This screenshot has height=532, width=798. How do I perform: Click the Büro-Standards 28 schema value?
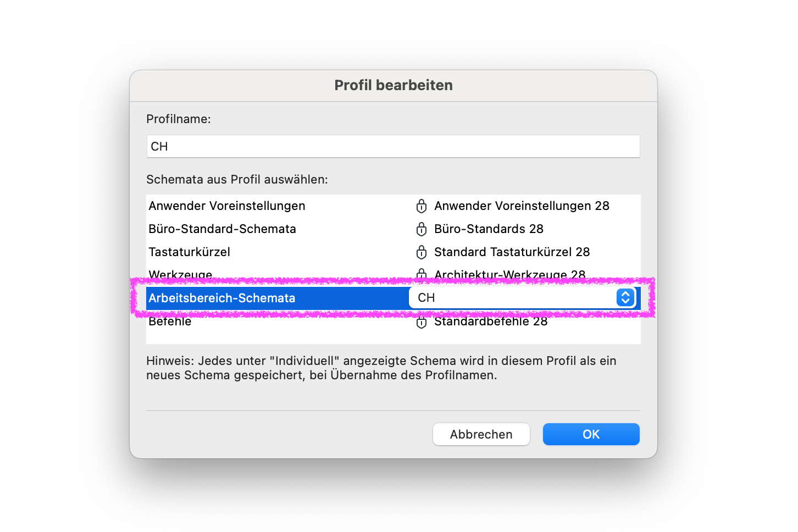coord(489,229)
